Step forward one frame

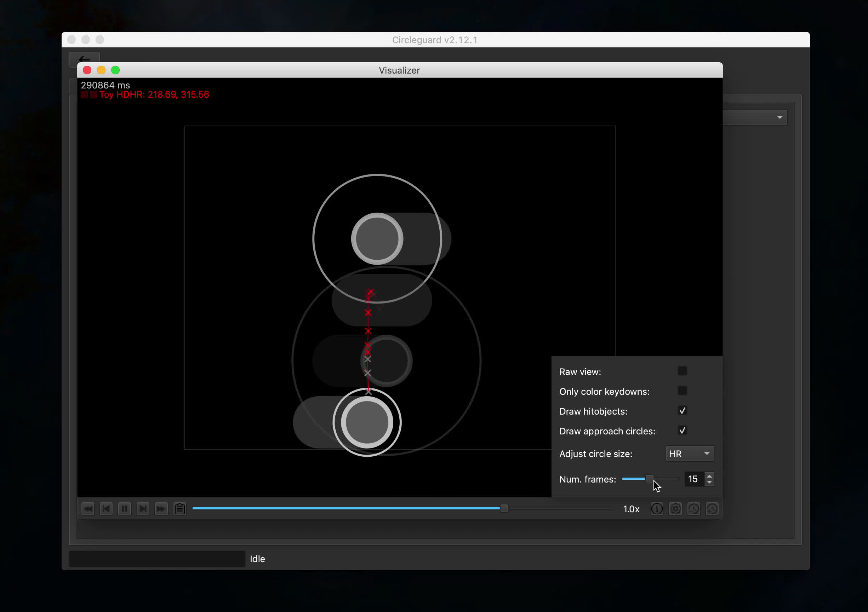(x=143, y=509)
